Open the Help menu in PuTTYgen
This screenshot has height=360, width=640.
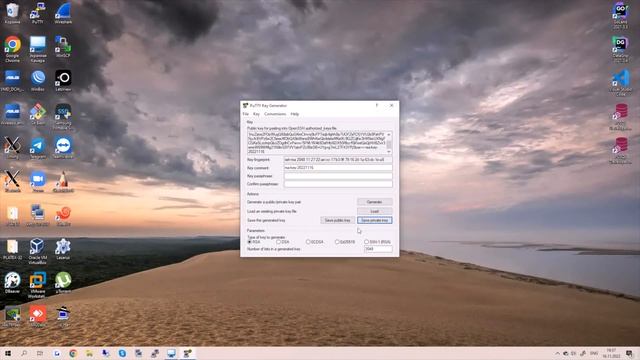(295, 114)
